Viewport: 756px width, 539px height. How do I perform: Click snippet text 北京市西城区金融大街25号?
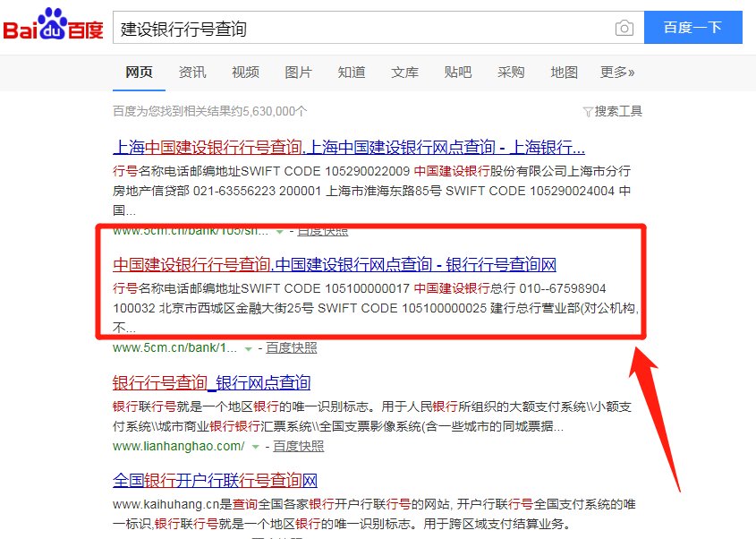[236, 308]
